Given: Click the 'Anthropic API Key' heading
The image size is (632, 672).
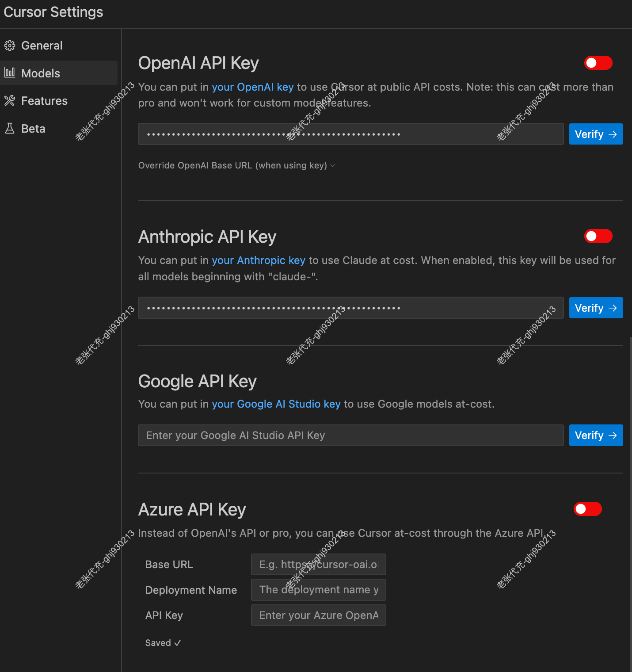Looking at the screenshot, I should pyautogui.click(x=207, y=237).
